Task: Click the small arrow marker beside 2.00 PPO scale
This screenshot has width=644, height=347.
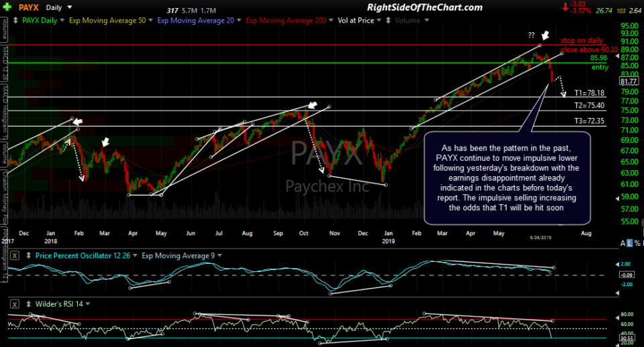Action: [x=617, y=265]
